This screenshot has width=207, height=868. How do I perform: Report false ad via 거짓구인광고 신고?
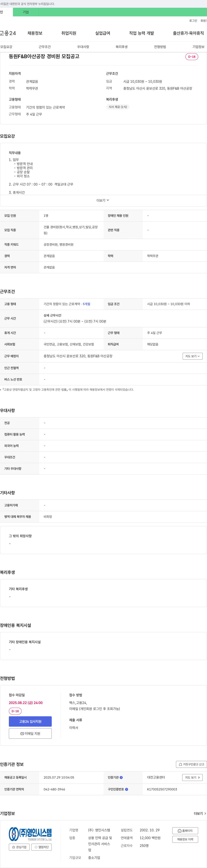coord(191,764)
